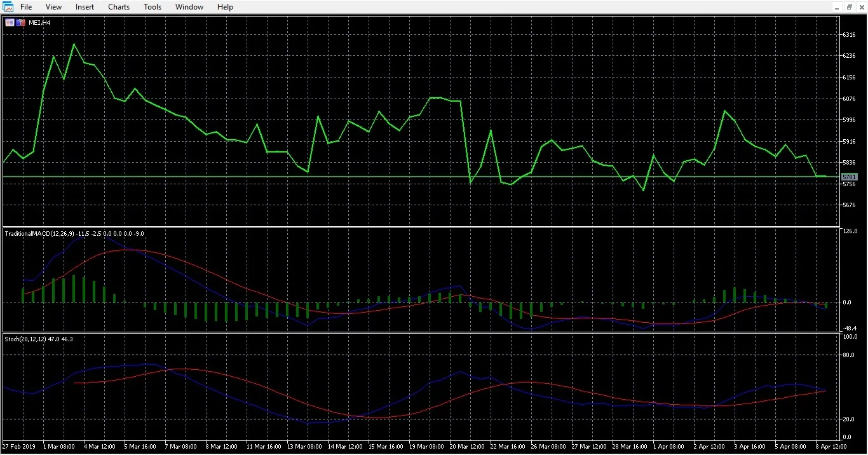Click the 5836 price scale label

click(849, 163)
